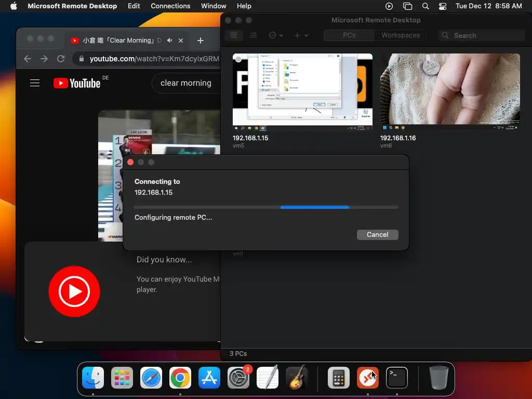532x399 pixels.
Task: Open Trash from the dock
Action: 438,378
